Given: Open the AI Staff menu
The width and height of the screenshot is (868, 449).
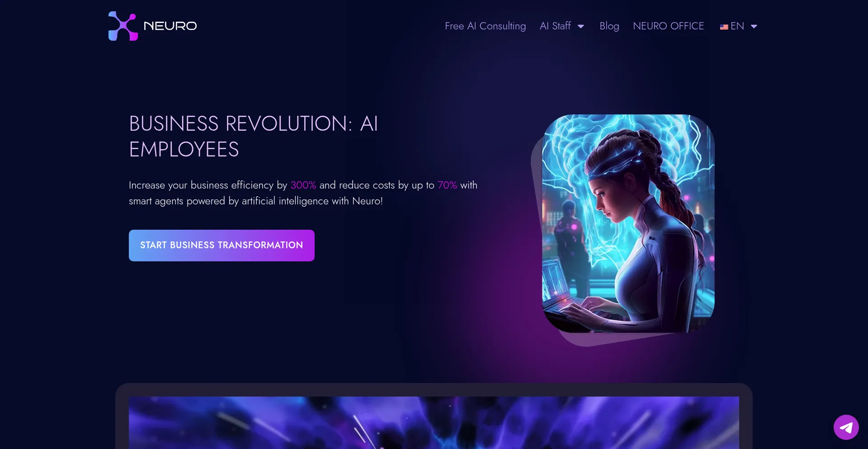Looking at the screenshot, I should [555, 26].
